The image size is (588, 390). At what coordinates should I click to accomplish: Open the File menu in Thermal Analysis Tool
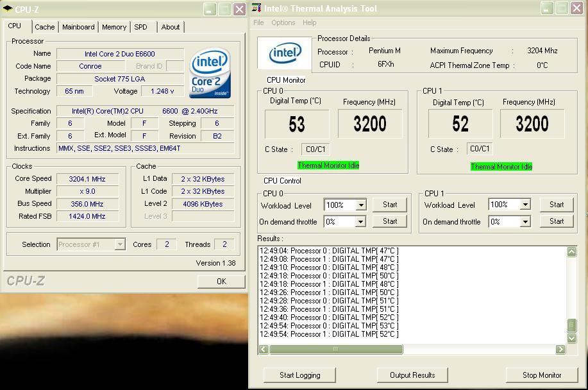pos(258,22)
